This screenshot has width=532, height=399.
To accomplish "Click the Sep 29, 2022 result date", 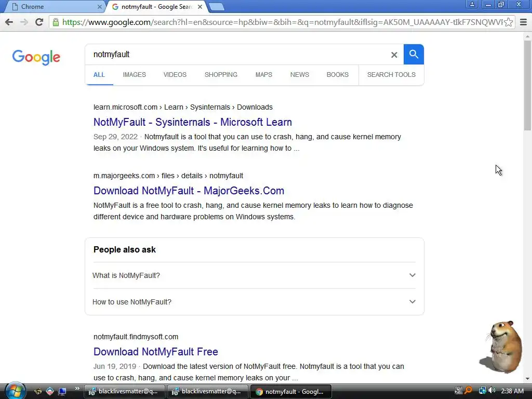I will pyautogui.click(x=115, y=137).
